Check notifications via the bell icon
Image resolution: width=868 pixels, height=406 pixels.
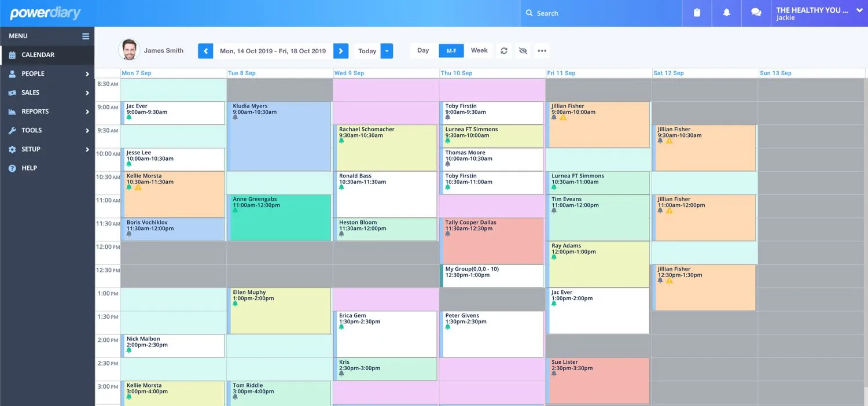(726, 13)
